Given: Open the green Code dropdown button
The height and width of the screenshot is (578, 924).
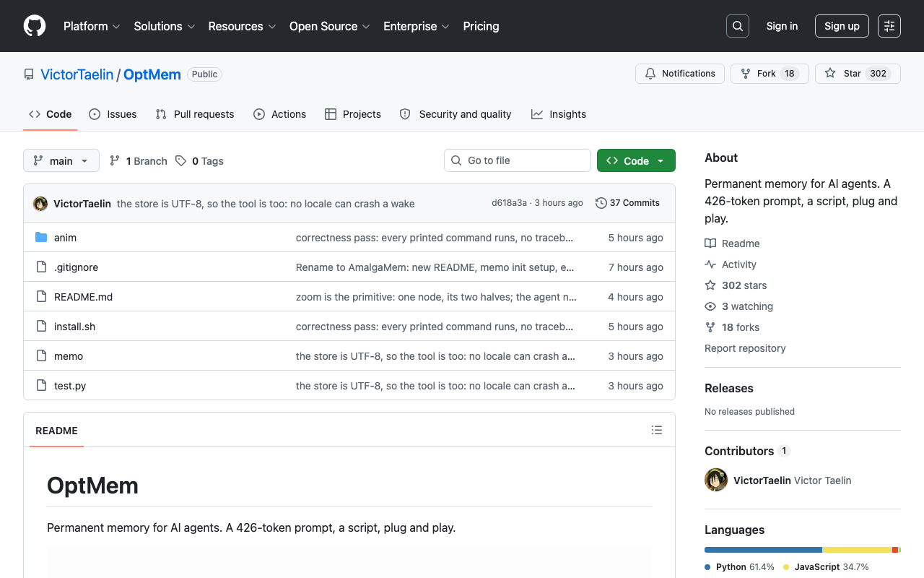Looking at the screenshot, I should [x=636, y=160].
